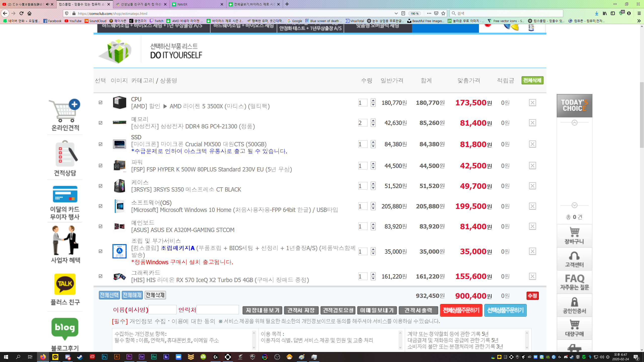This screenshot has width=644, height=362.
Task: Click the 이름(회사명) input field
Action: tap(163, 310)
